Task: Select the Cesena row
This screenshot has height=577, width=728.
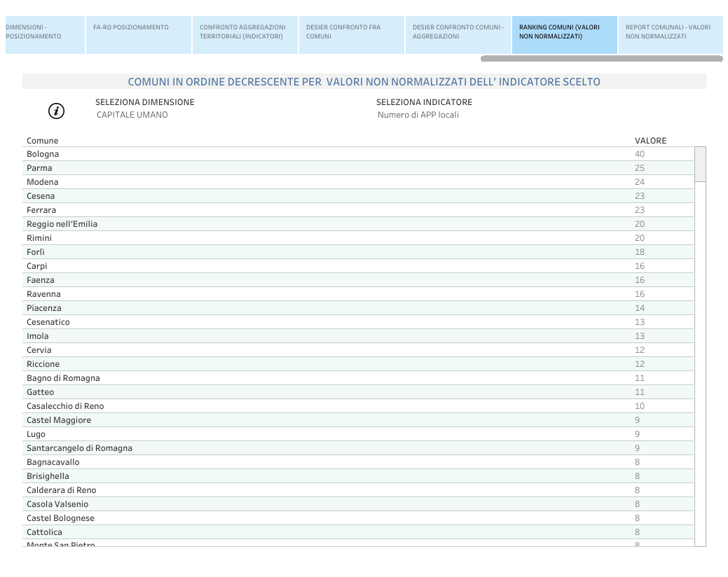Action: tap(358, 196)
